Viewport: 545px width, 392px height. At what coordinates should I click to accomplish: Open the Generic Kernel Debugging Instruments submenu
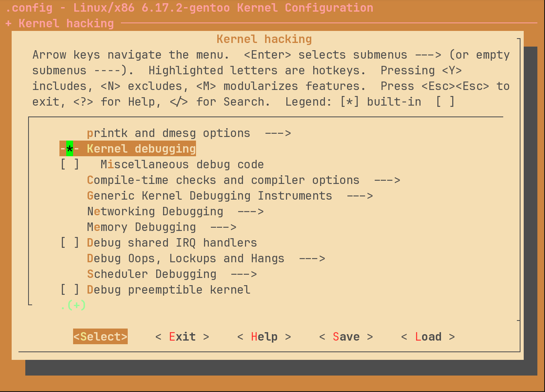pos(209,196)
